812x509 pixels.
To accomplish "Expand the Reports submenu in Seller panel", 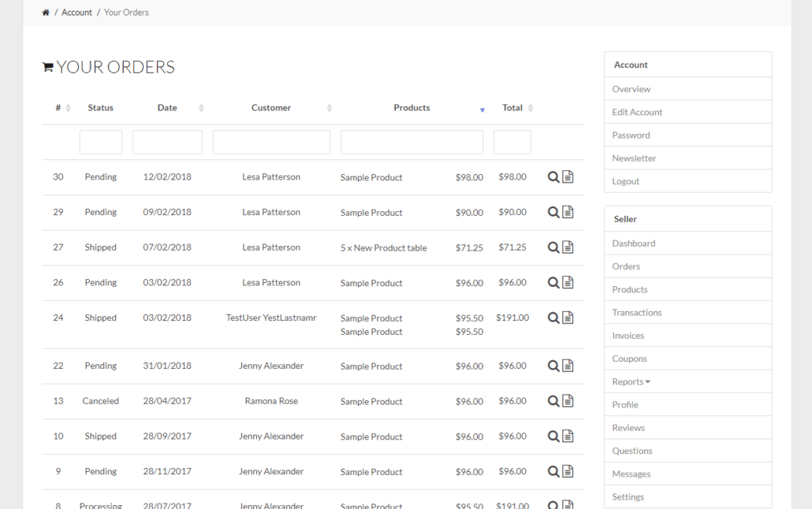I will [x=631, y=382].
